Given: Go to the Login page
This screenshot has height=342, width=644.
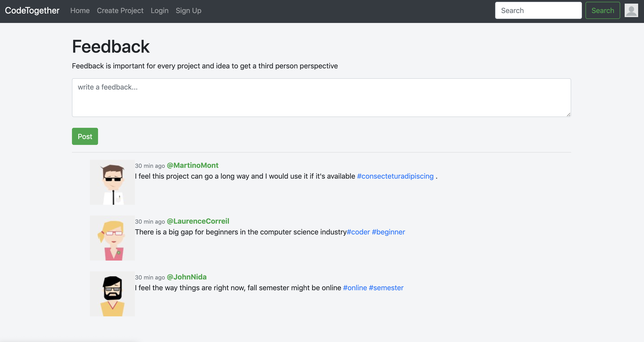Looking at the screenshot, I should click(x=159, y=11).
